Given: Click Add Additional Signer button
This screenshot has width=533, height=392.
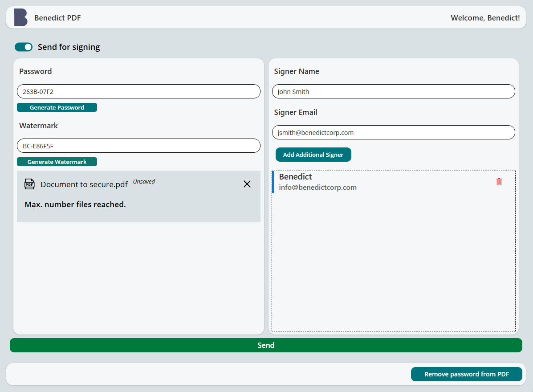Looking at the screenshot, I should (313, 155).
